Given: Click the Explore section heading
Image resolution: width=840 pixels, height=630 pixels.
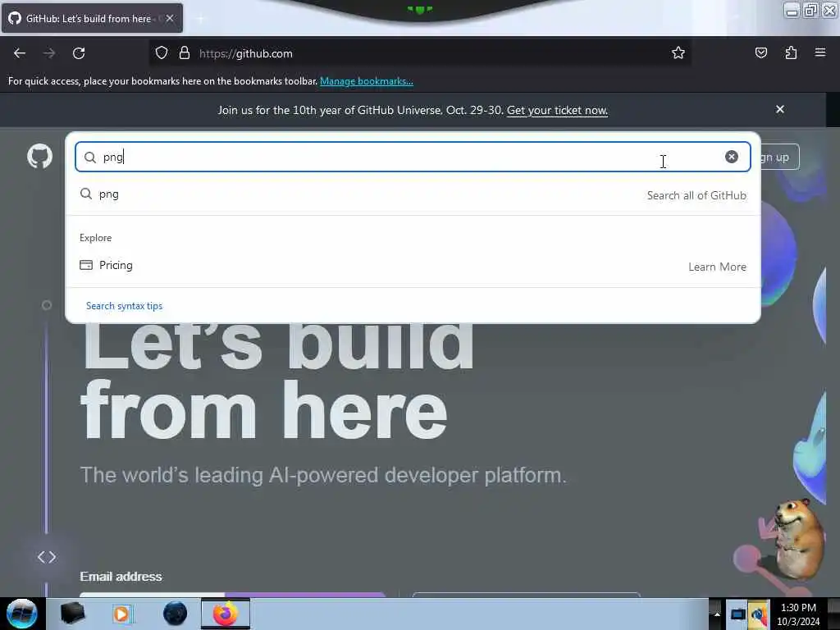Looking at the screenshot, I should (95, 238).
